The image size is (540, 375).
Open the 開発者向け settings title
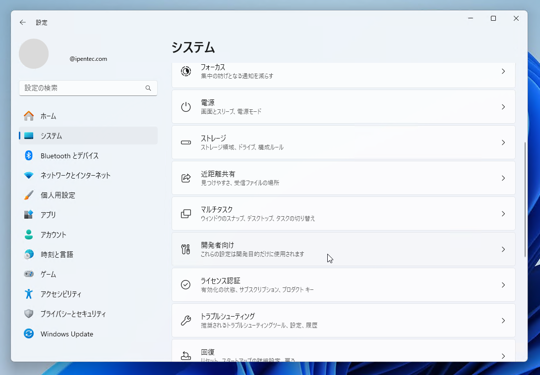tap(217, 245)
